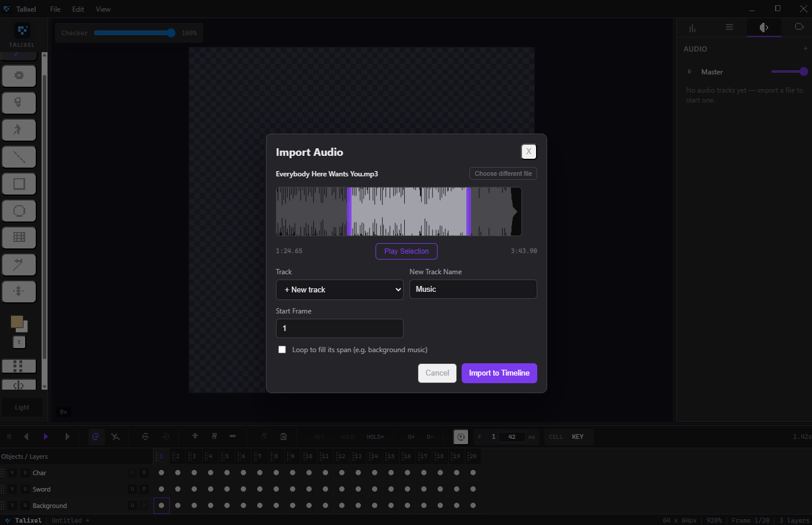The width and height of the screenshot is (812, 525).
Task: Open the speaker Audio panel tab
Action: [x=764, y=28]
